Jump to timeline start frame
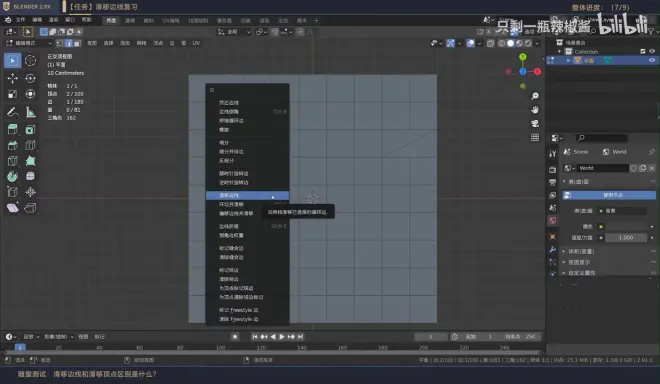 pos(255,336)
